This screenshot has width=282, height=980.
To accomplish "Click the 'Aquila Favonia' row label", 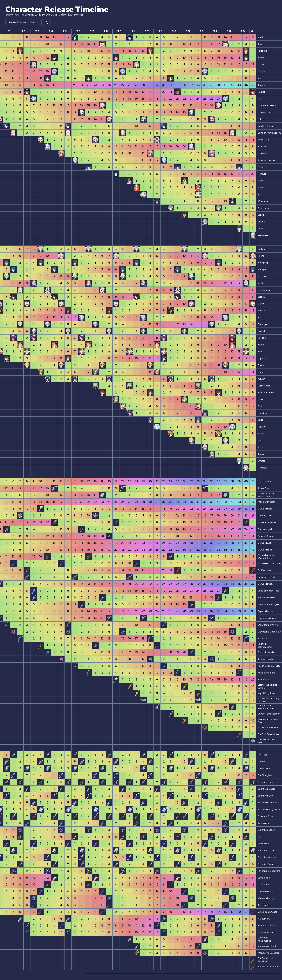I will (x=266, y=481).
